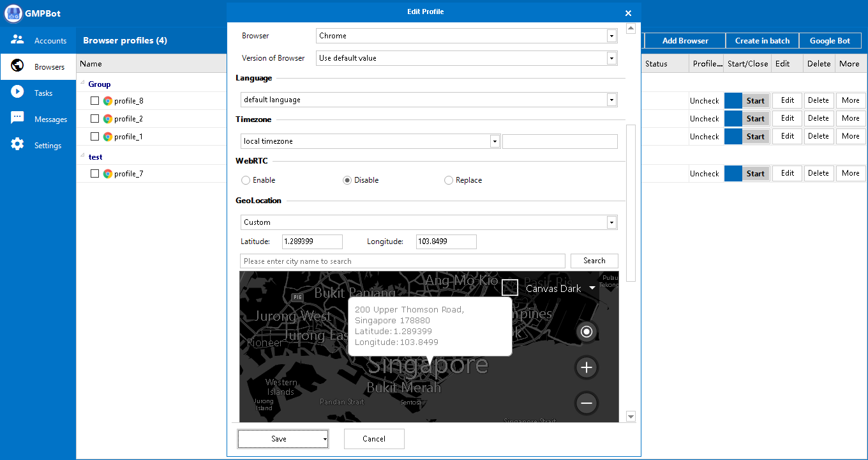
Task: Zoom out the map with minus icon
Action: pos(587,403)
